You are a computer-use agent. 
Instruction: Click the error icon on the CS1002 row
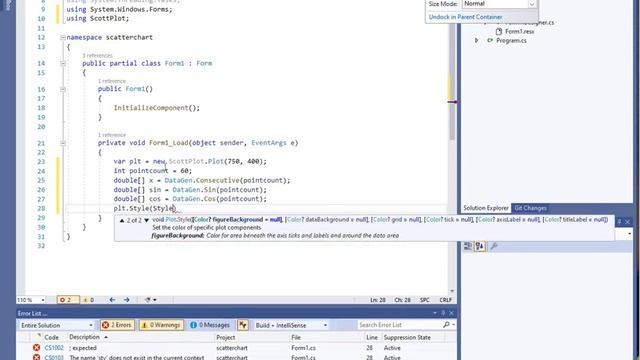tap(36, 348)
